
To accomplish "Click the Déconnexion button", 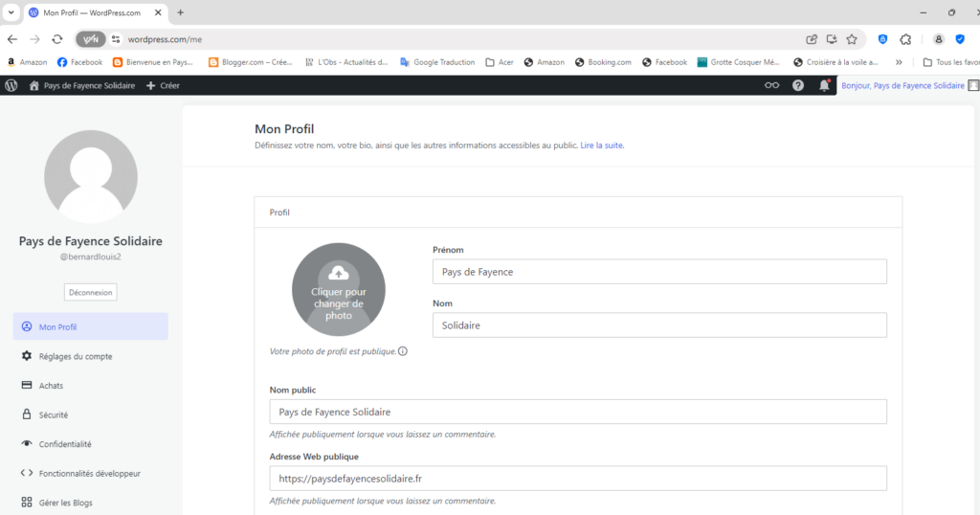I will coord(91,293).
